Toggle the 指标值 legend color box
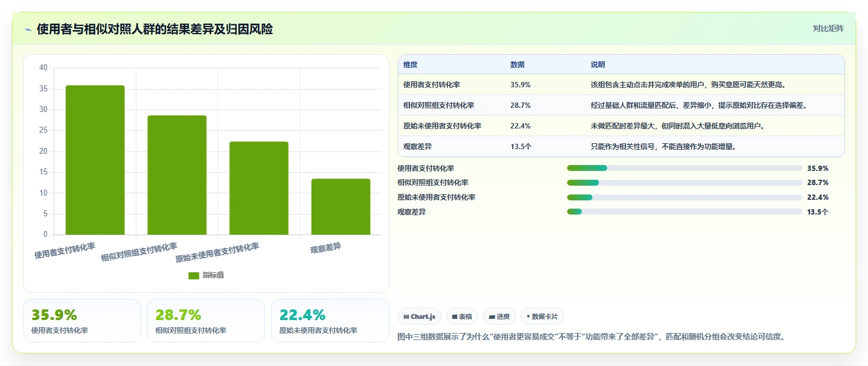The image size is (868, 366). pos(194,275)
